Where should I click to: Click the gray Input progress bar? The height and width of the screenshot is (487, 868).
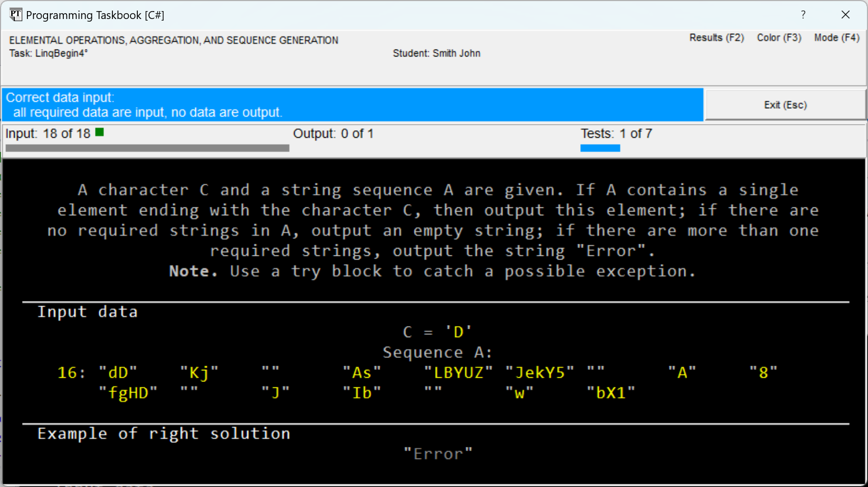147,148
